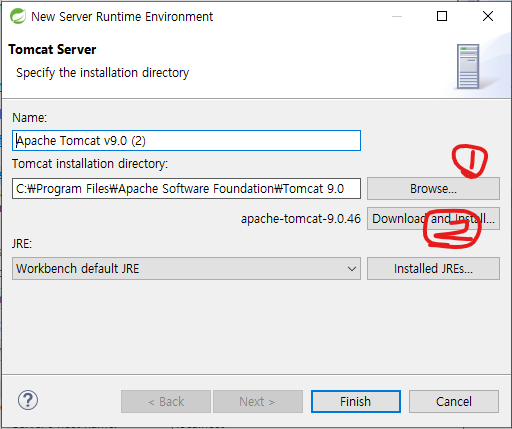The height and width of the screenshot is (429, 512).
Task: Cancel the server runtime setup
Action: [454, 402]
